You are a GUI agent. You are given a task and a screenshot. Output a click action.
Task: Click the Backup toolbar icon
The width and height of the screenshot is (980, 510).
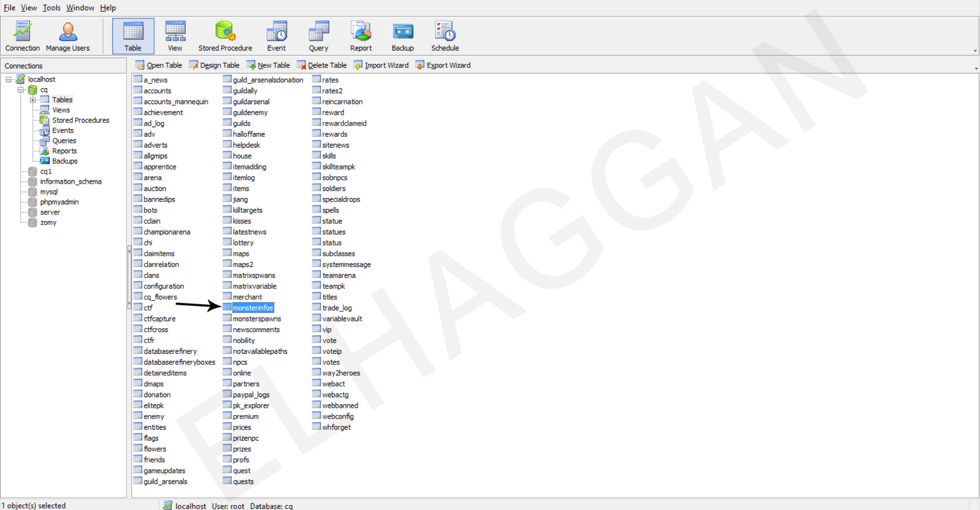tap(403, 36)
